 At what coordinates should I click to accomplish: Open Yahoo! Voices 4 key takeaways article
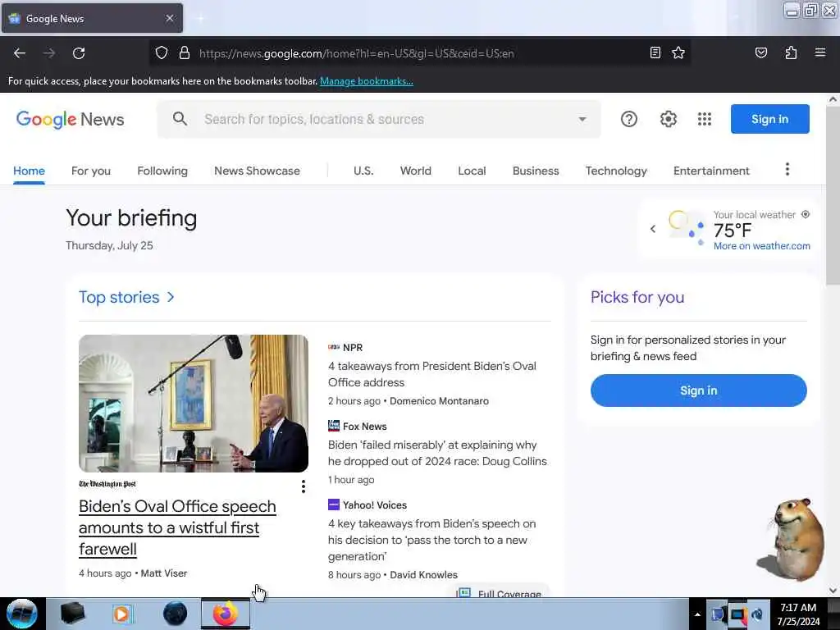tap(431, 540)
